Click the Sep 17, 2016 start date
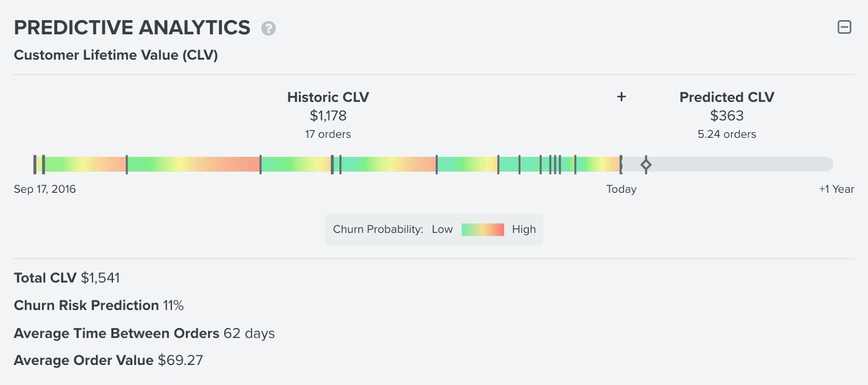 pyautogui.click(x=44, y=189)
